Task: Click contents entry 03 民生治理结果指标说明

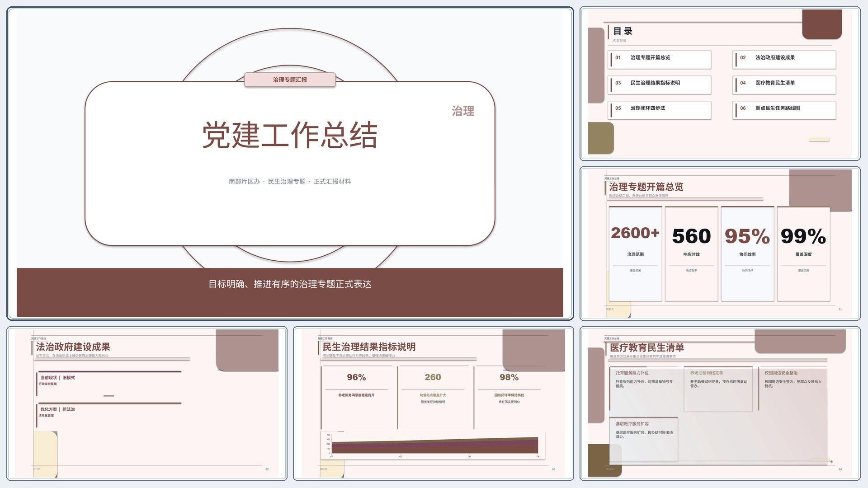Action: pos(659,84)
